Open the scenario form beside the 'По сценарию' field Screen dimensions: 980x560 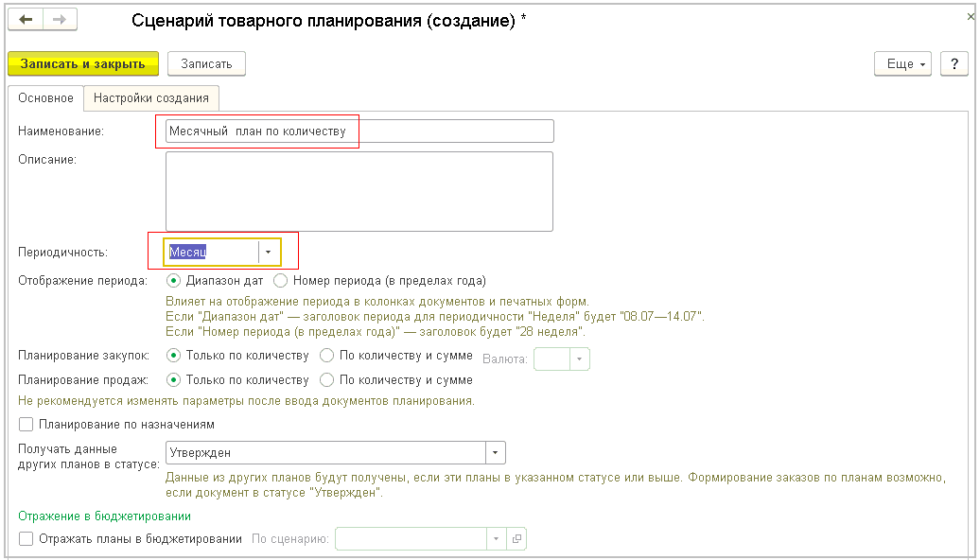(x=516, y=539)
